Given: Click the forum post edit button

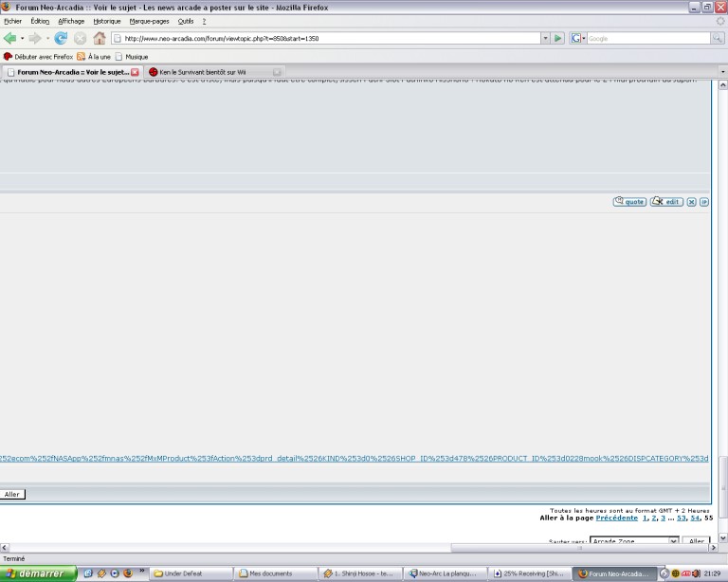Looking at the screenshot, I should pos(666,201).
